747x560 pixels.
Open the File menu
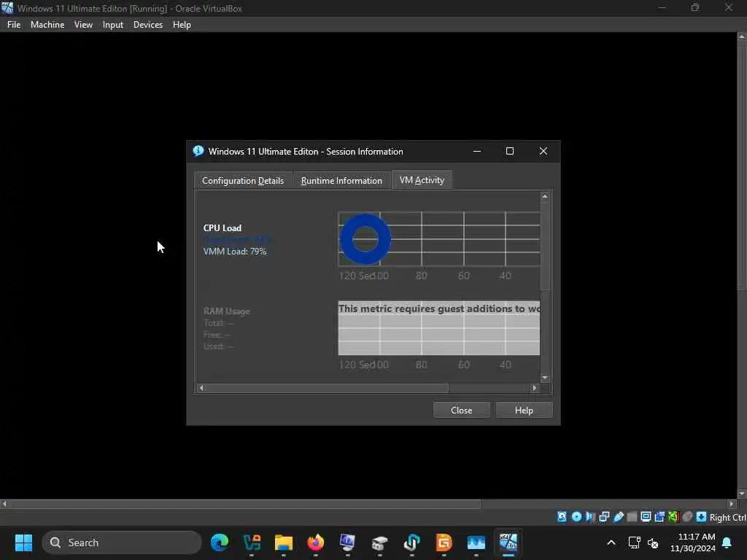tap(14, 25)
